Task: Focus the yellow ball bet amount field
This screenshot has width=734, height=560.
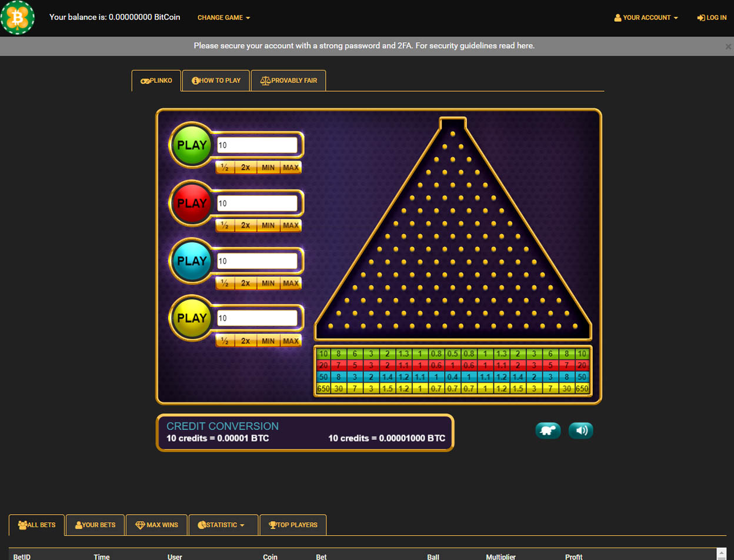Action: [x=257, y=318]
